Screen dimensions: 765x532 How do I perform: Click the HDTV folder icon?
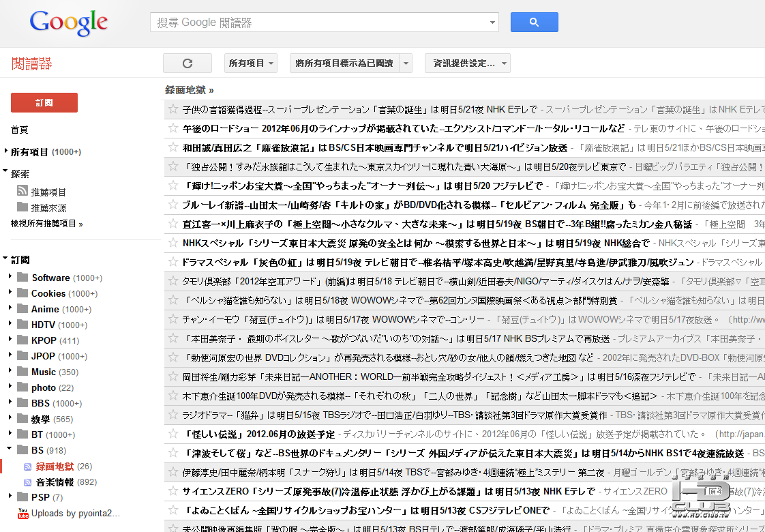point(22,324)
